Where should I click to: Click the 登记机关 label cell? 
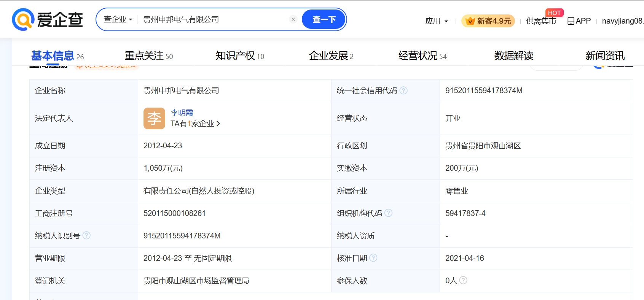(x=84, y=281)
